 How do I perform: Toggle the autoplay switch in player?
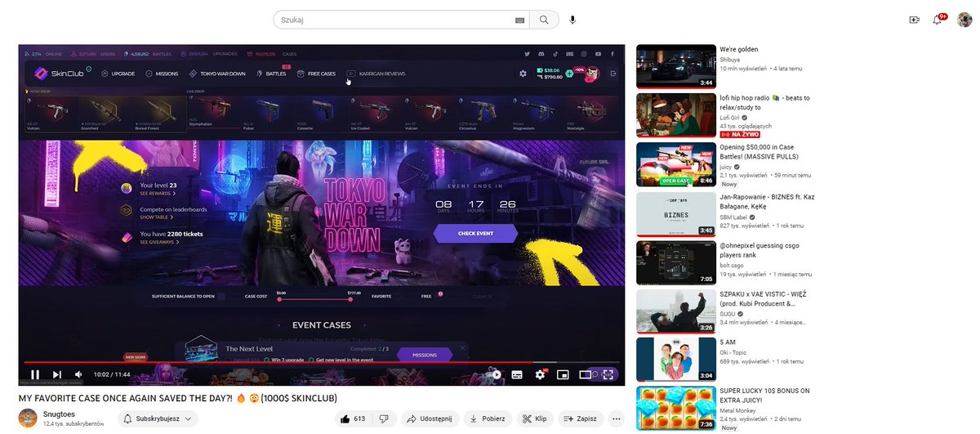494,374
